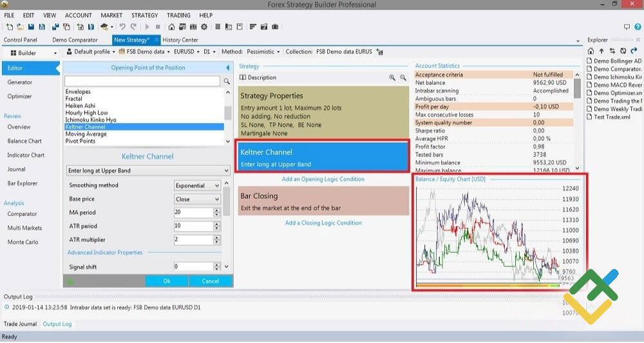Open the STRATEGY menu
This screenshot has width=644, height=343.
coord(144,15)
